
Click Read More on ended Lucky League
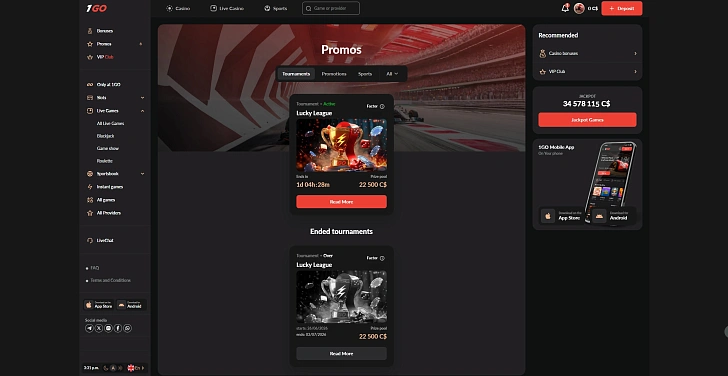coord(341,353)
